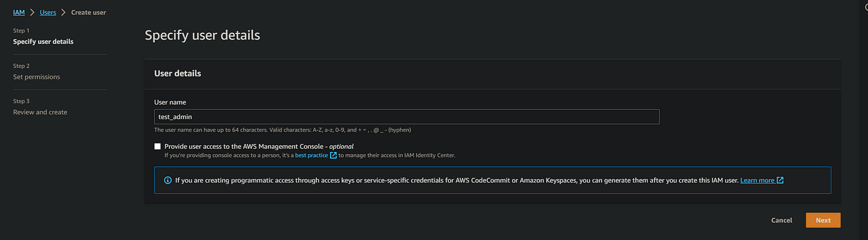Open the best practice link
The height and width of the screenshot is (240, 868).
pos(311,155)
